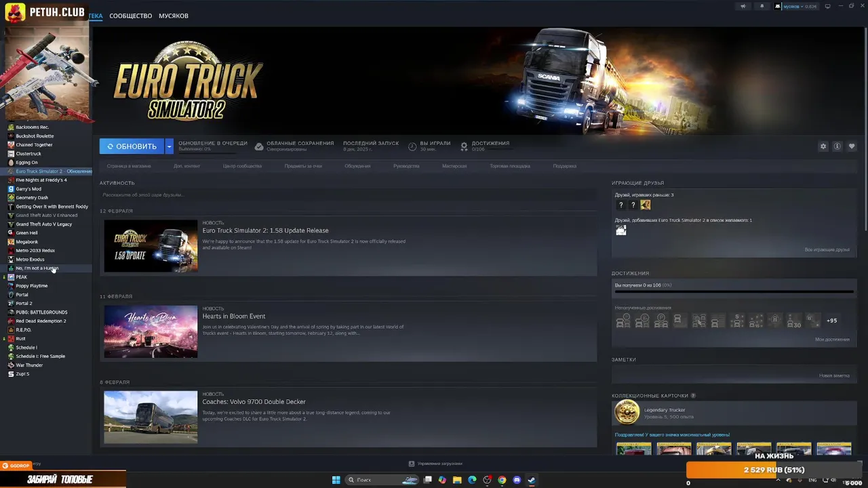Image resolution: width=868 pixels, height=488 pixels.
Task: Open the achievements ribbon icon
Action: (x=464, y=146)
